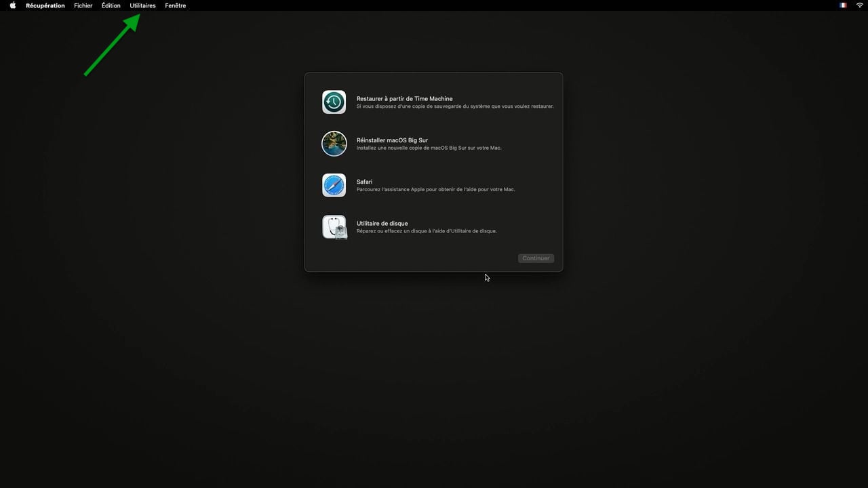Click 'Parcourez l'assistance Apple' description

pos(436,190)
